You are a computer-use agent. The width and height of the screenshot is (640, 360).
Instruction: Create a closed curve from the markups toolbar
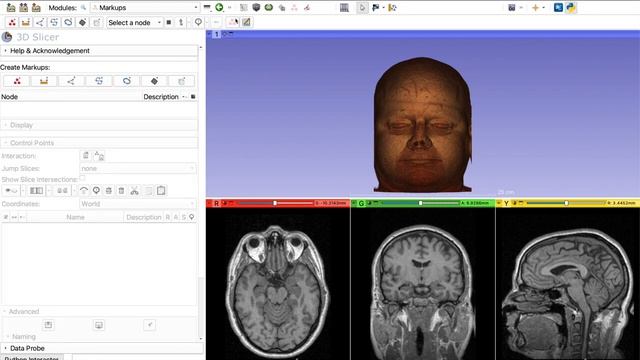coord(68,22)
